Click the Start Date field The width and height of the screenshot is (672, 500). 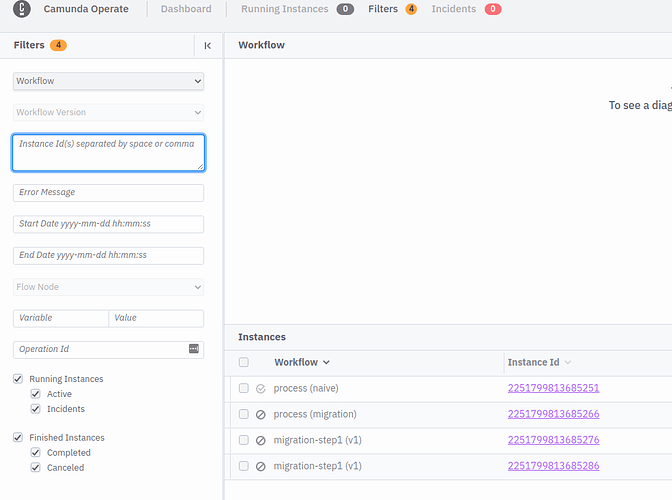pos(108,224)
